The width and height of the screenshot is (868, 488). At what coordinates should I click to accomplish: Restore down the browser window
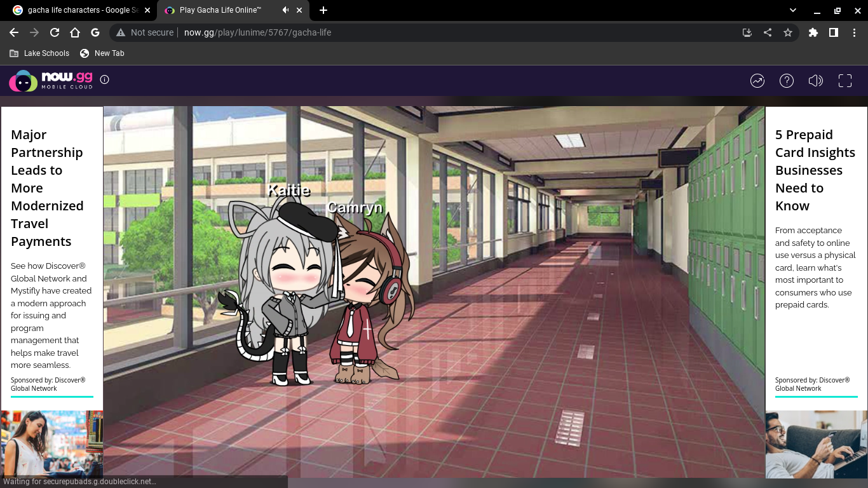pos(837,10)
